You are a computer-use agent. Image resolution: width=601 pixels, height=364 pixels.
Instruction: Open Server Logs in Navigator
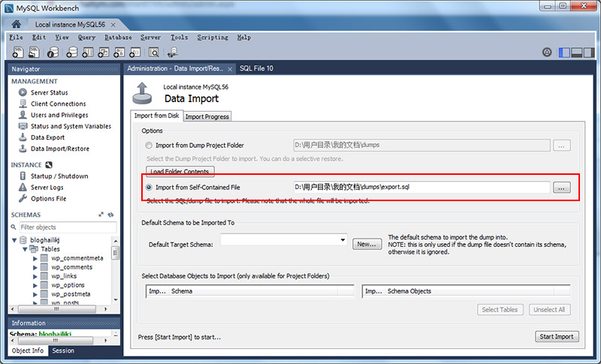point(47,187)
